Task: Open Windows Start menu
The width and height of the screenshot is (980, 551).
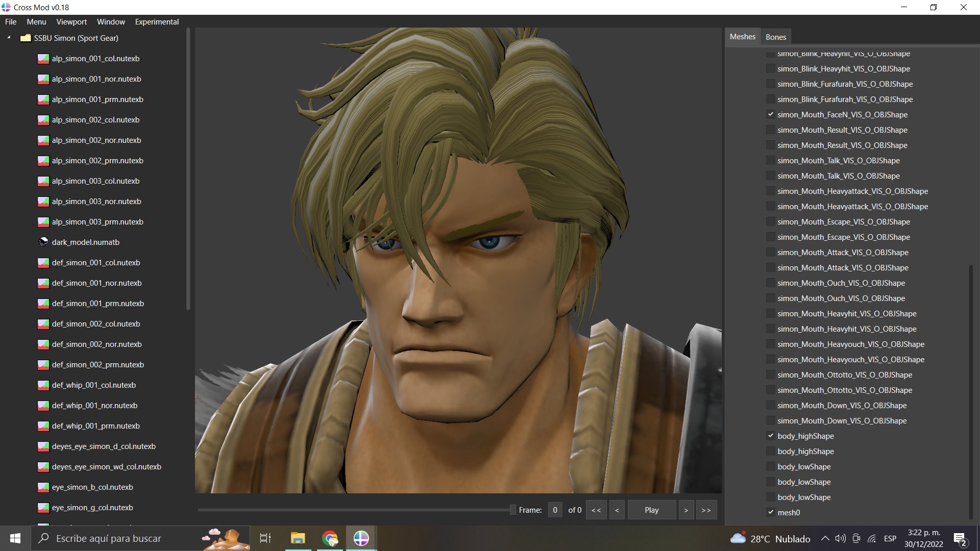Action: [15, 538]
